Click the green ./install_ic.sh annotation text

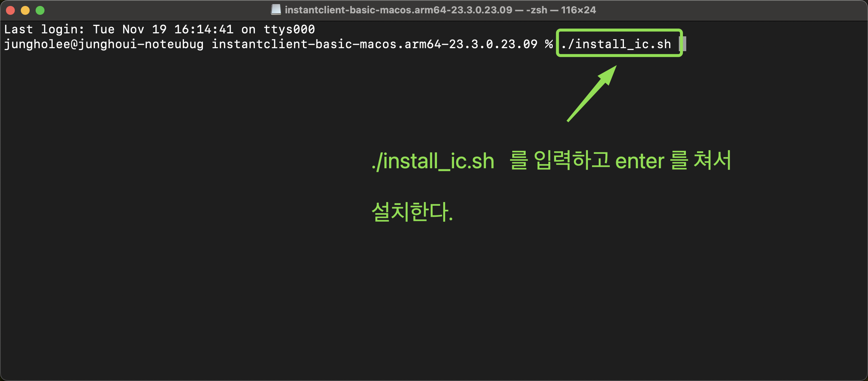coord(433,161)
